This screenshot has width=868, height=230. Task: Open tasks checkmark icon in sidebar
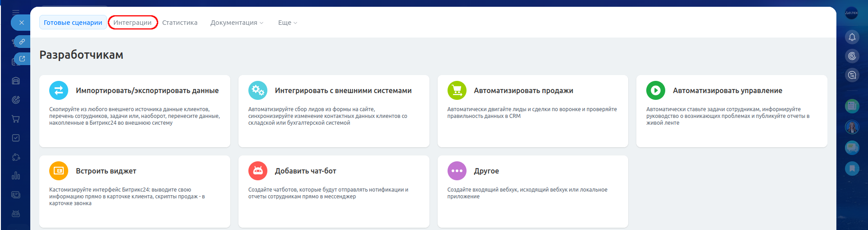(16, 138)
